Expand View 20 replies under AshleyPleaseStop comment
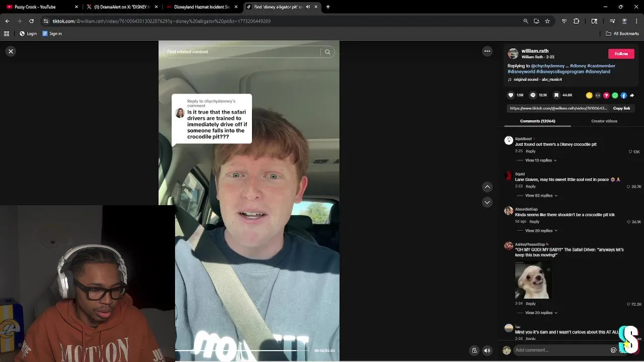 coord(540,313)
